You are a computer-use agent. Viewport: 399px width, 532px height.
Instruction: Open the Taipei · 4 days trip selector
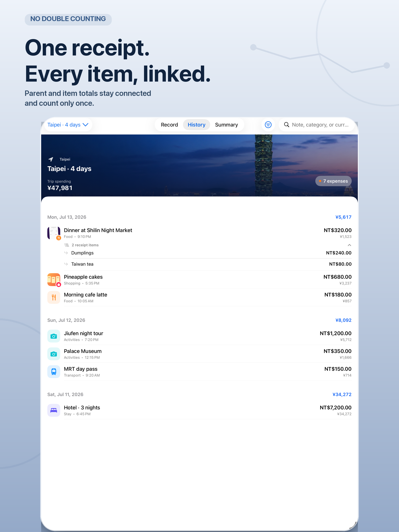point(68,124)
